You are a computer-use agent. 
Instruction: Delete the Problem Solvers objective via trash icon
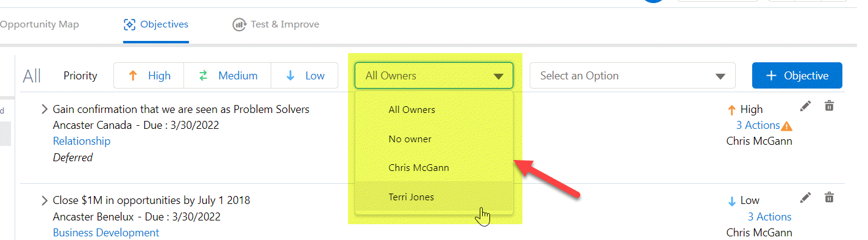tap(829, 106)
